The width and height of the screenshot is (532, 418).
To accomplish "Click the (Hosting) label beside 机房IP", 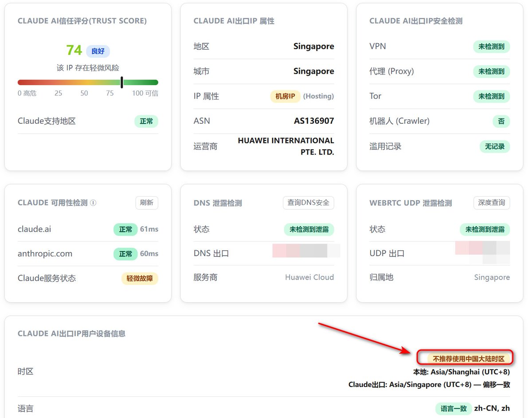I will click(319, 96).
